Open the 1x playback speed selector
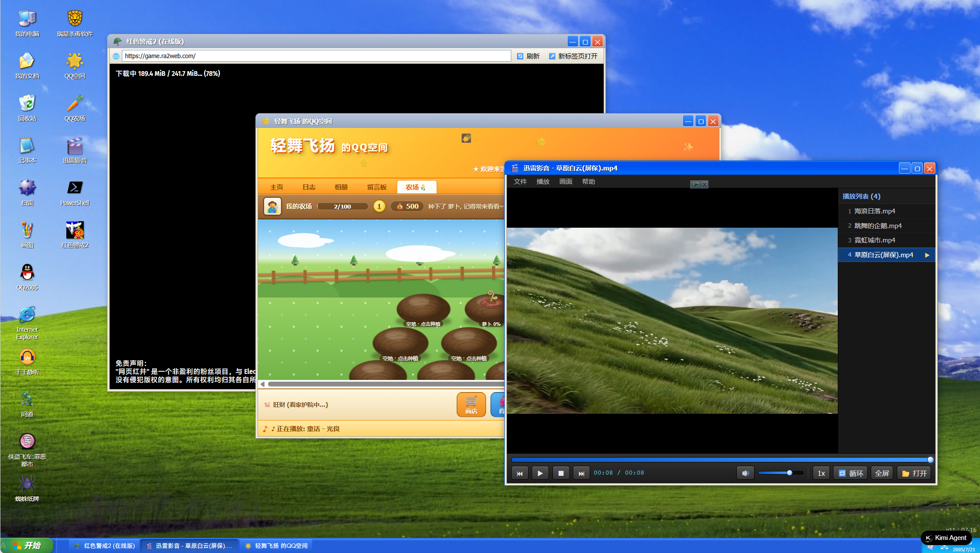 click(x=821, y=473)
